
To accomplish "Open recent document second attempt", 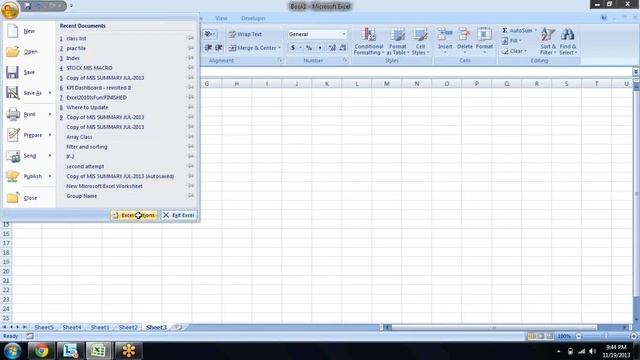I will pos(85,167).
